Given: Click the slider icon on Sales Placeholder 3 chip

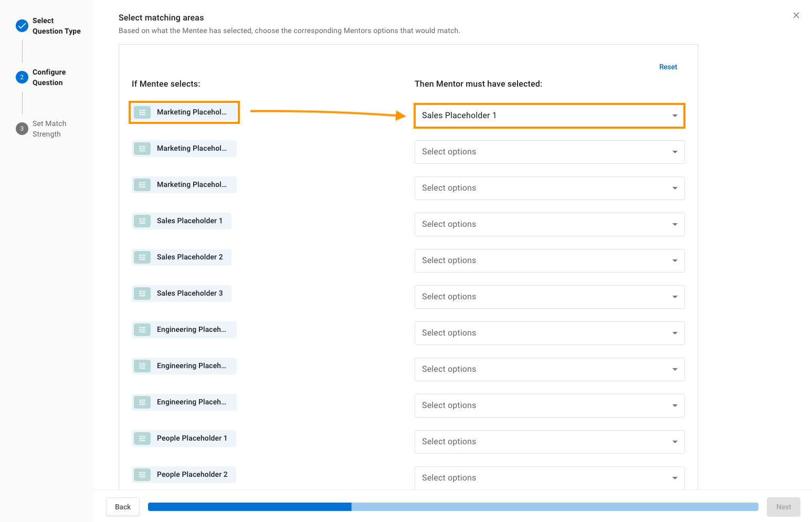Looking at the screenshot, I should tap(142, 294).
